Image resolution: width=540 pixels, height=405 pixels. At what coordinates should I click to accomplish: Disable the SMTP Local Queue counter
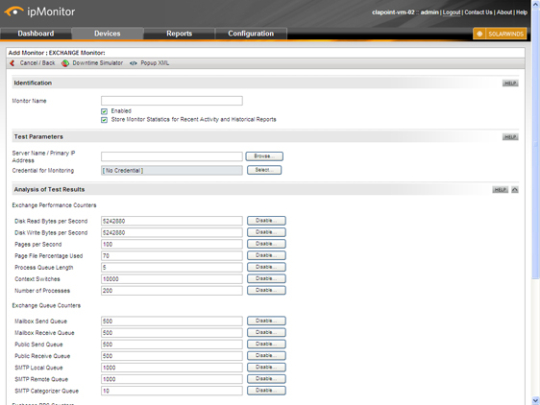tap(266, 367)
